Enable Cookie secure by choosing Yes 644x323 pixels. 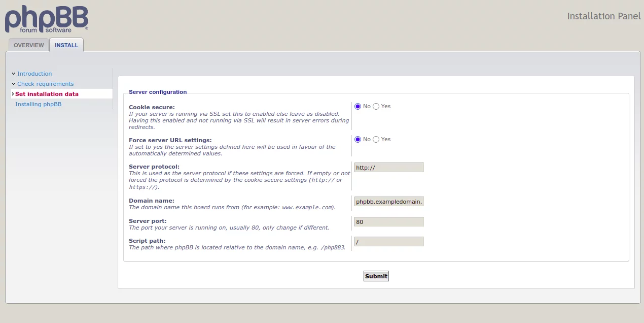[x=376, y=107]
